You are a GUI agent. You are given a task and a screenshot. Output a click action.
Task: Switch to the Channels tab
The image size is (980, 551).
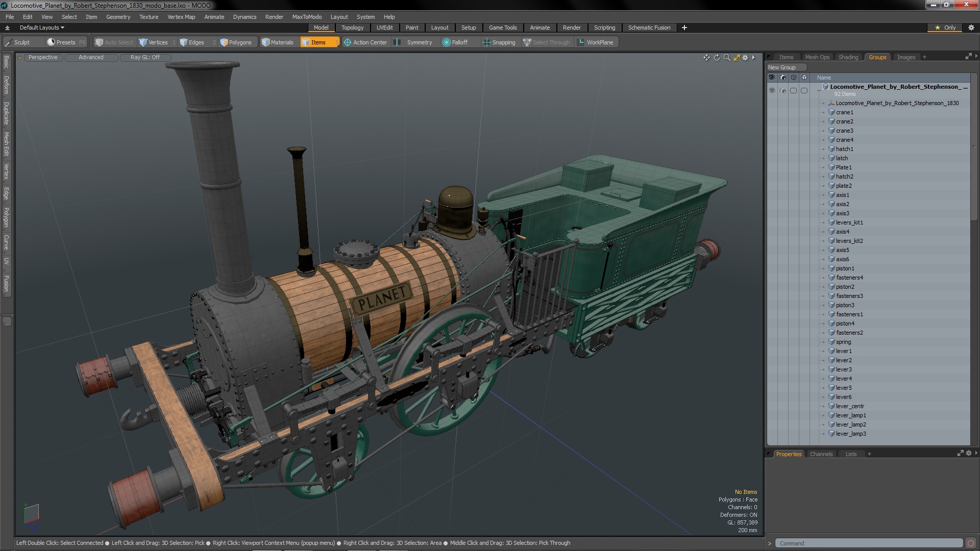click(821, 454)
